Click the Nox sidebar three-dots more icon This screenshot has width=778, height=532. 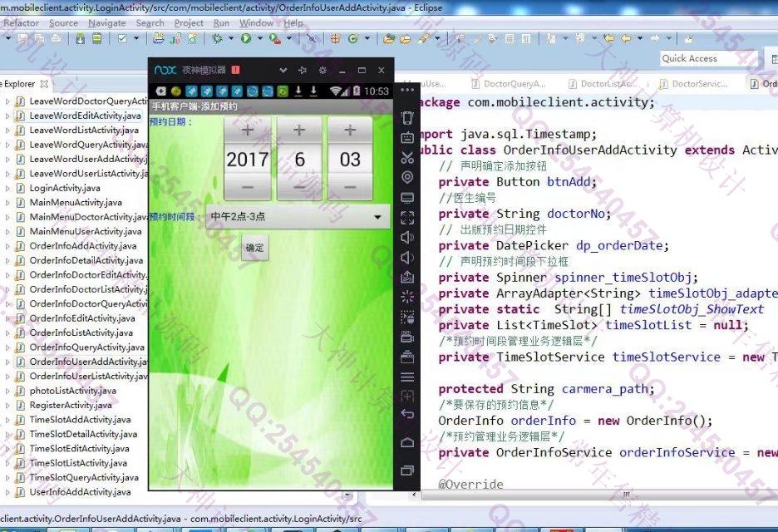407,91
